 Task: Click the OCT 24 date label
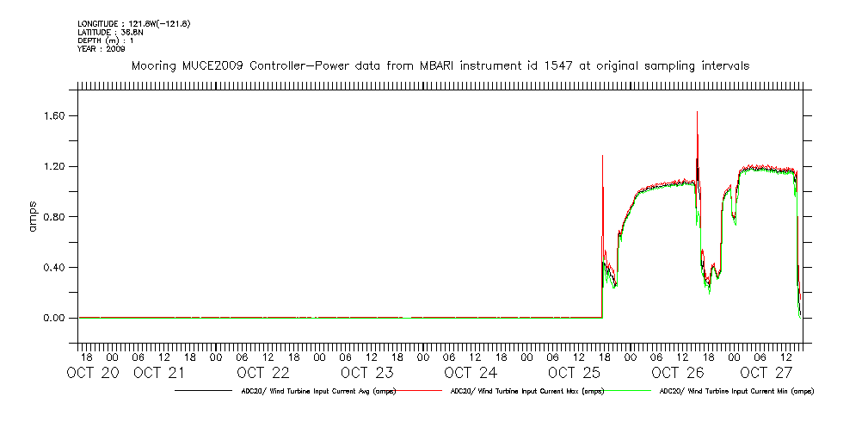pyautogui.click(x=471, y=373)
